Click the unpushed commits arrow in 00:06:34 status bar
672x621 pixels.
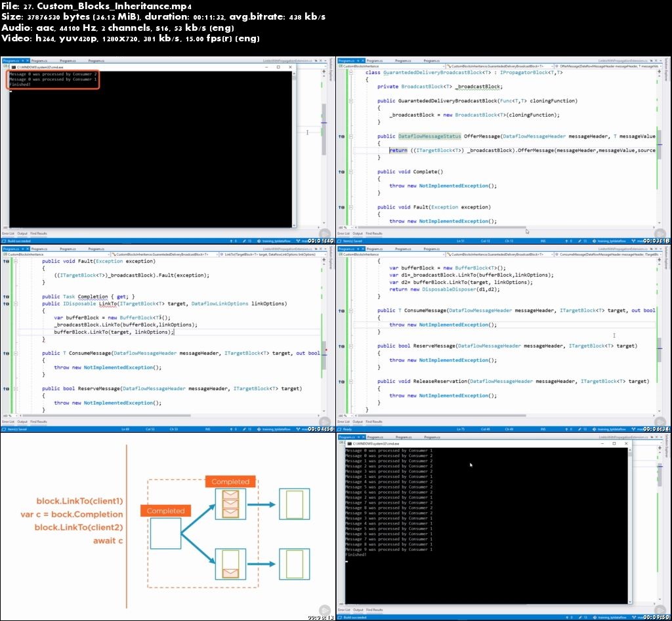click(566, 429)
